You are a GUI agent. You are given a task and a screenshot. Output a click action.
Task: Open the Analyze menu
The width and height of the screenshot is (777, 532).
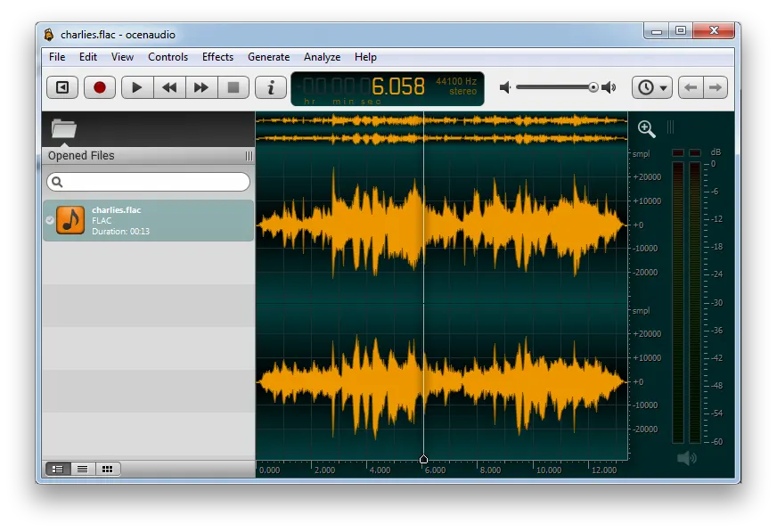[x=322, y=56]
